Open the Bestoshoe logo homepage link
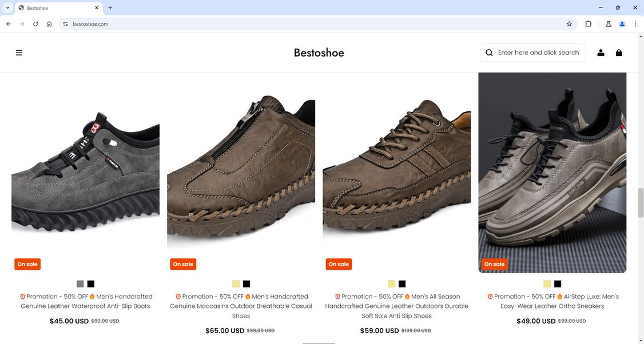This screenshot has height=344, width=644. click(x=319, y=53)
